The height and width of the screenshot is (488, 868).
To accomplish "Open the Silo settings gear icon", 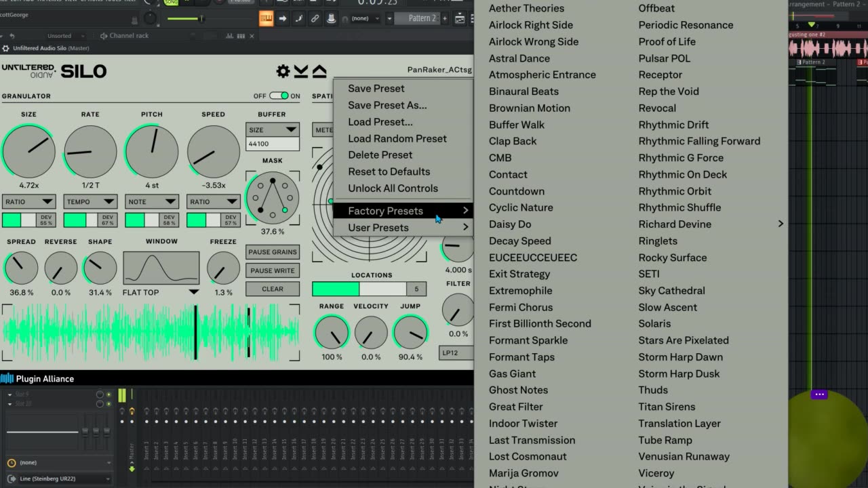I will click(x=283, y=71).
